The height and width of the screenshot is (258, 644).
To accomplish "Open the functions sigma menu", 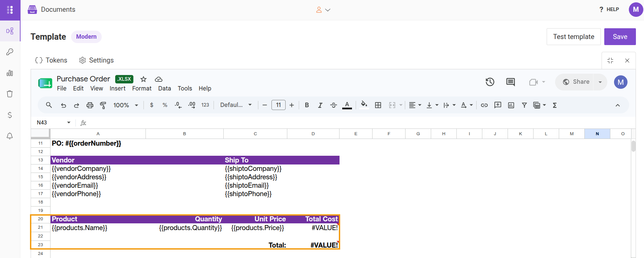I will (554, 105).
